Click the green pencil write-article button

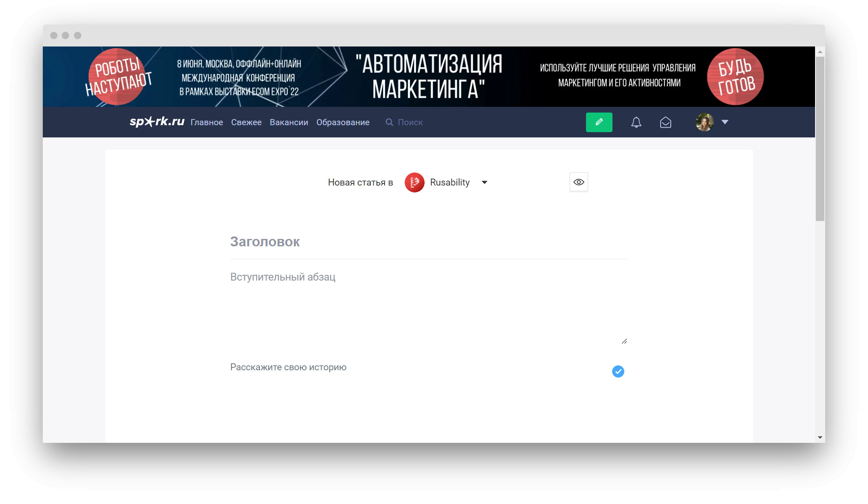point(599,122)
